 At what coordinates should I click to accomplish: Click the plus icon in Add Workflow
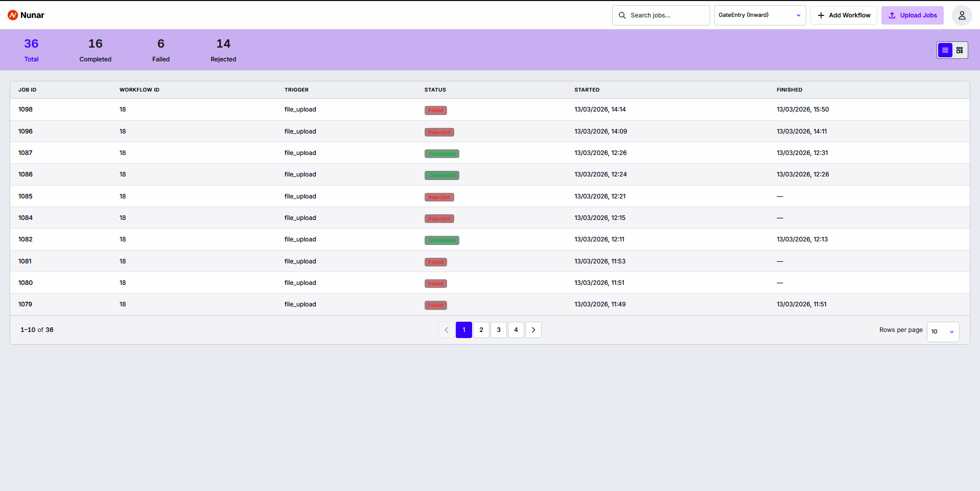coord(821,15)
